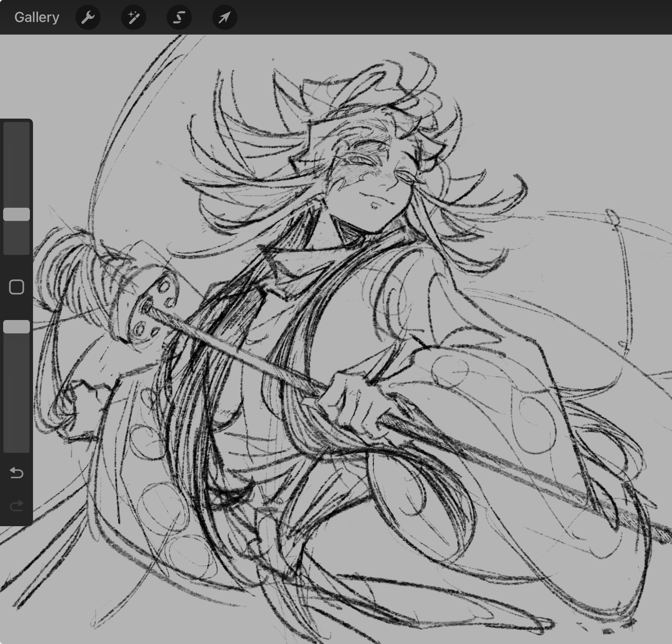Click opacity track just above its handle

(x=17, y=312)
